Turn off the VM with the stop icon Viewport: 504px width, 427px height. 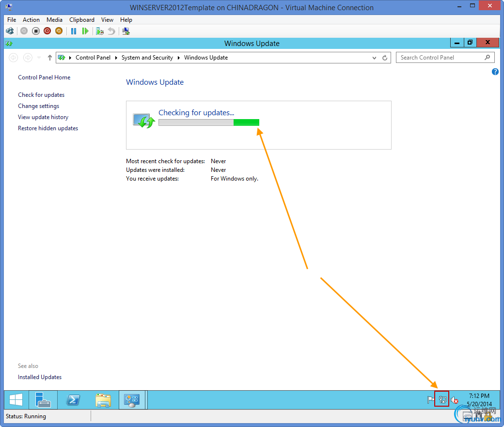(x=36, y=31)
